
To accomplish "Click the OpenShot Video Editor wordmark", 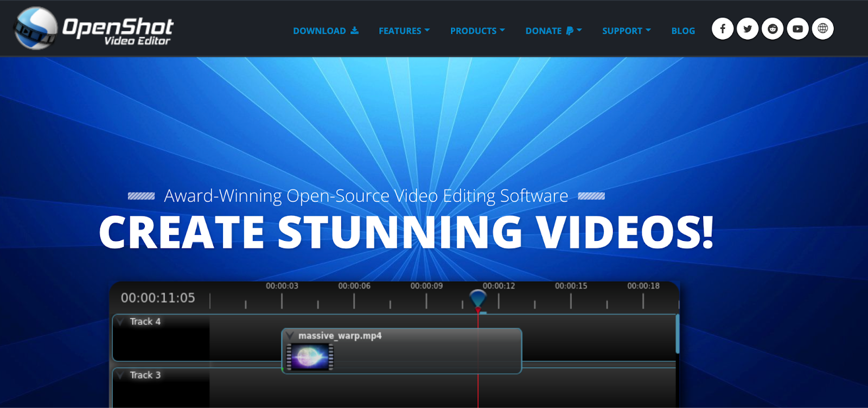I will pyautogui.click(x=118, y=31).
